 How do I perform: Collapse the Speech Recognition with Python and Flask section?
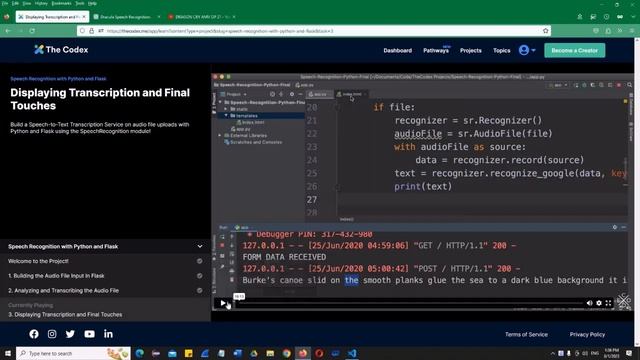point(200,247)
